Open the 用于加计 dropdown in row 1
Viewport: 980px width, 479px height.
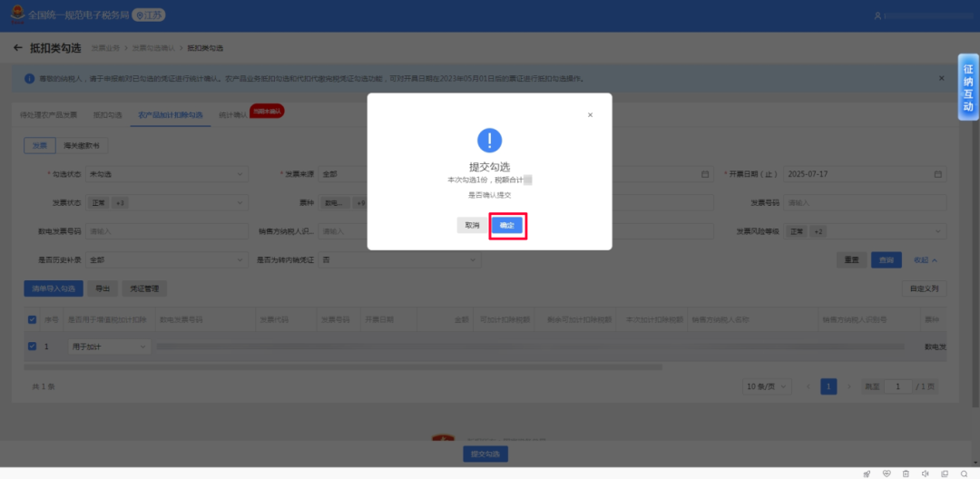click(x=110, y=347)
